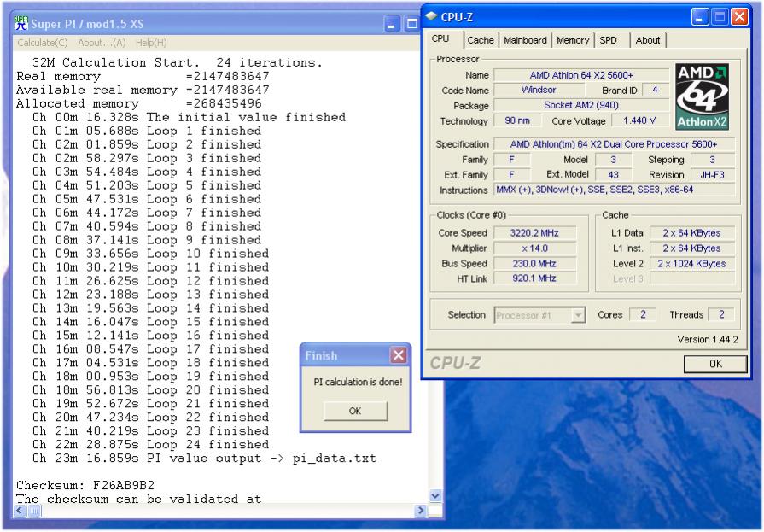Click the horizontal scrollbar right arrow in Super PI
This screenshot has height=532, width=764.
pyautogui.click(x=421, y=511)
